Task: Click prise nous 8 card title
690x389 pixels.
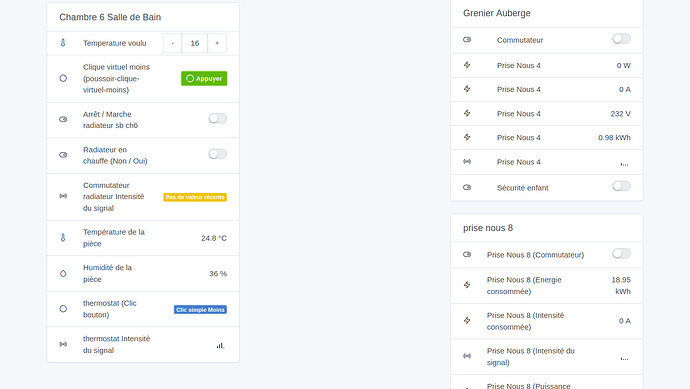Action: coord(488,228)
